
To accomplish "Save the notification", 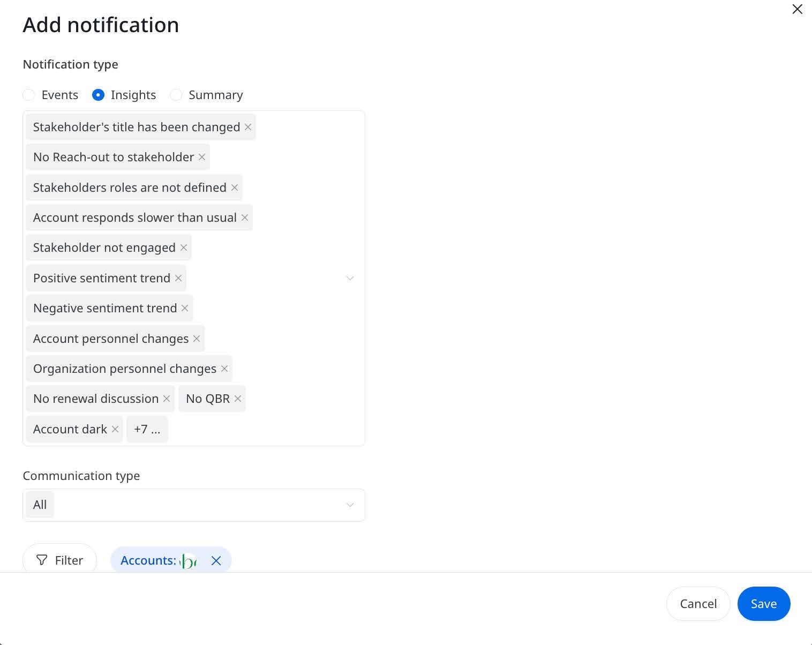I will pyautogui.click(x=763, y=604).
